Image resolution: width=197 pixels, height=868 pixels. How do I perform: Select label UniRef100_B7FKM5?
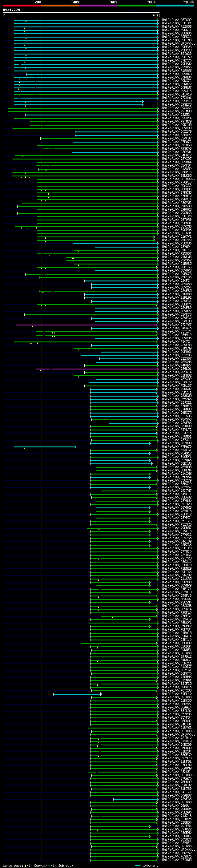click(x=177, y=193)
